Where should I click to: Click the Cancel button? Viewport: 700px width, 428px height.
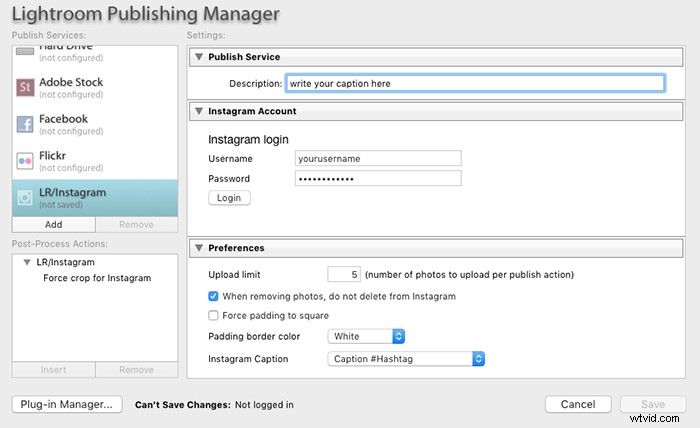577,404
